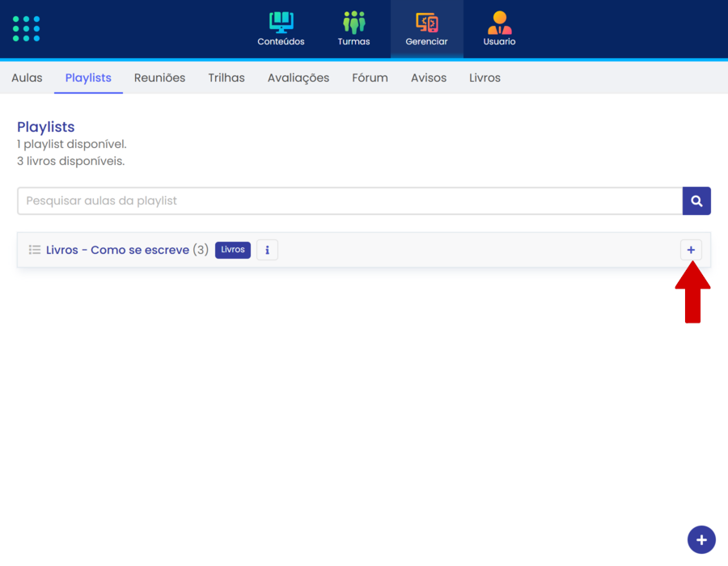Open the Trilhas tab
Viewport: 728px width, 566px height.
pyautogui.click(x=226, y=78)
